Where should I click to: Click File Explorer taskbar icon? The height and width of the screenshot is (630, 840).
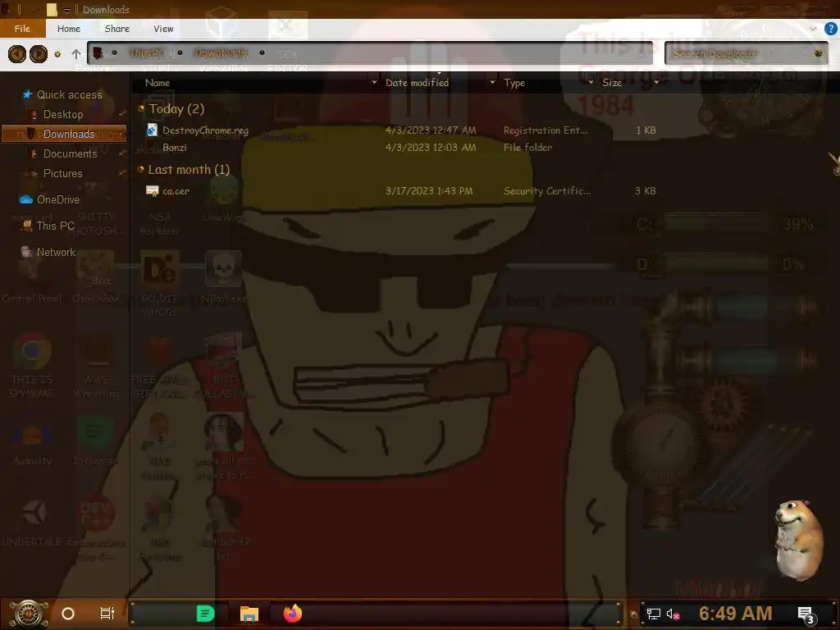249,614
